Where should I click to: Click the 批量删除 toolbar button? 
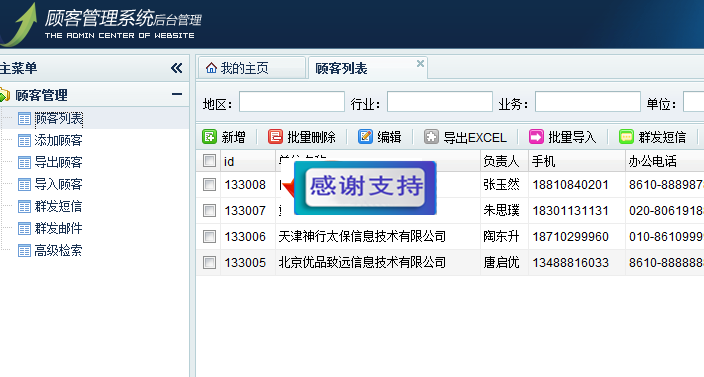(301, 137)
